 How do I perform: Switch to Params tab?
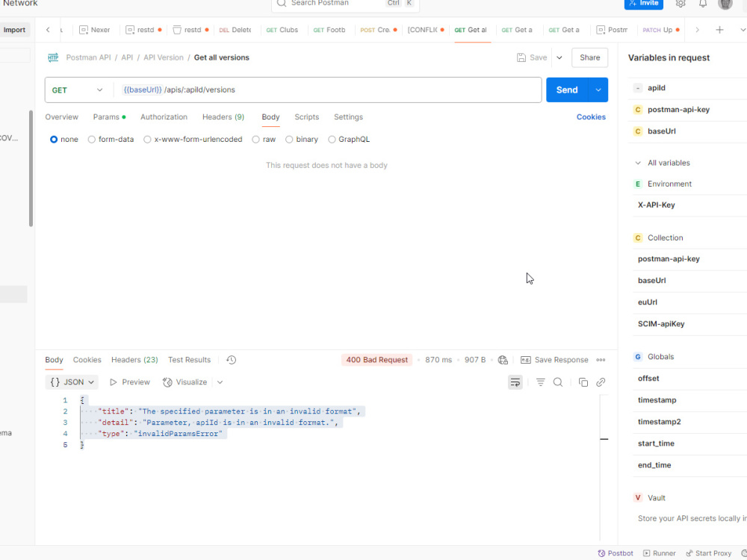pyautogui.click(x=109, y=117)
